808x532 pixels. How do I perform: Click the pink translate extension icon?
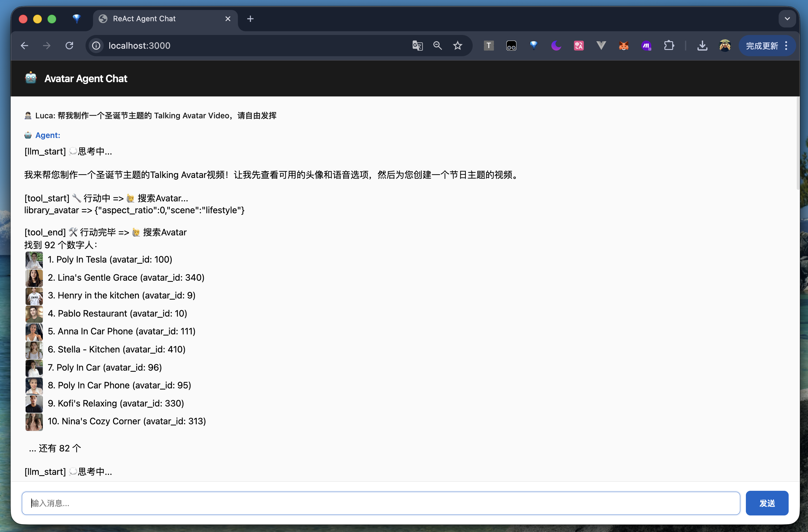coord(579,46)
